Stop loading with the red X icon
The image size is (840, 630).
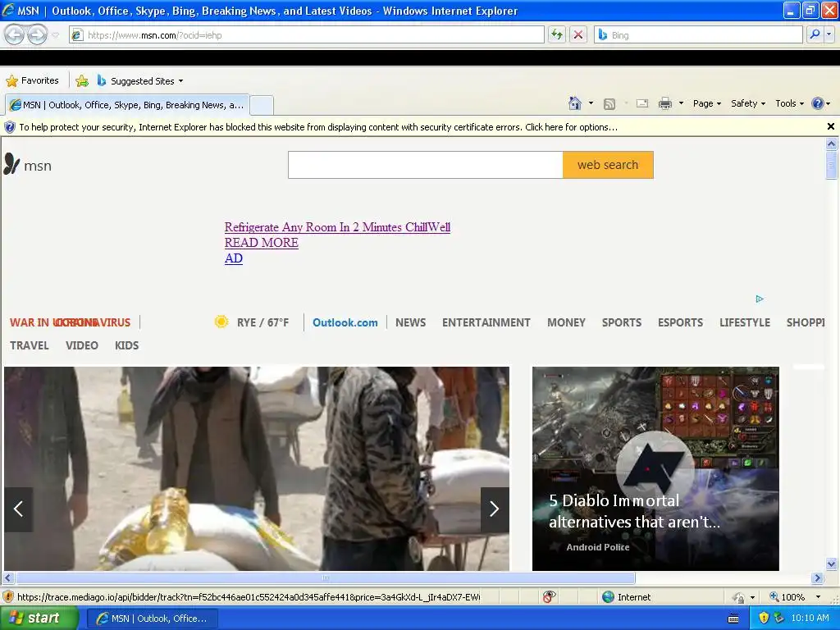point(578,34)
